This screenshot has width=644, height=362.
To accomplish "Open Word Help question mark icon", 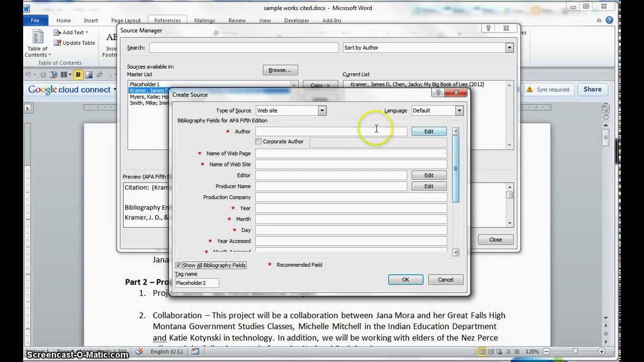I will point(608,21).
